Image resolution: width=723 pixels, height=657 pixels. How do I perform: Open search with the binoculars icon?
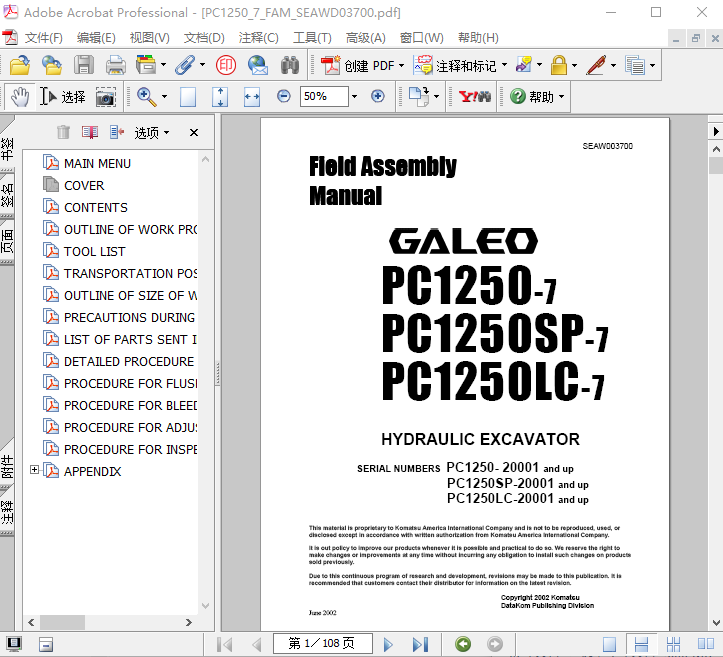coord(290,65)
